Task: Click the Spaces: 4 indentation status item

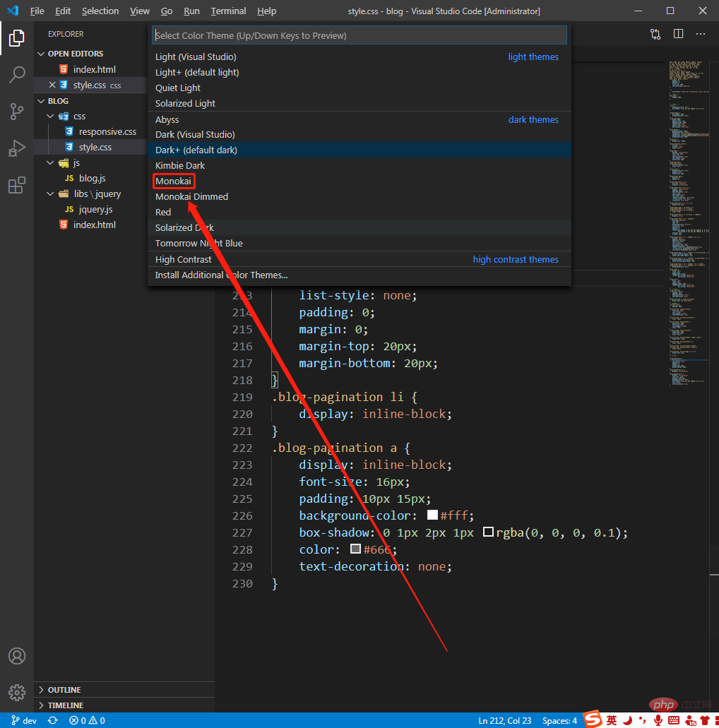Action: coord(559,720)
